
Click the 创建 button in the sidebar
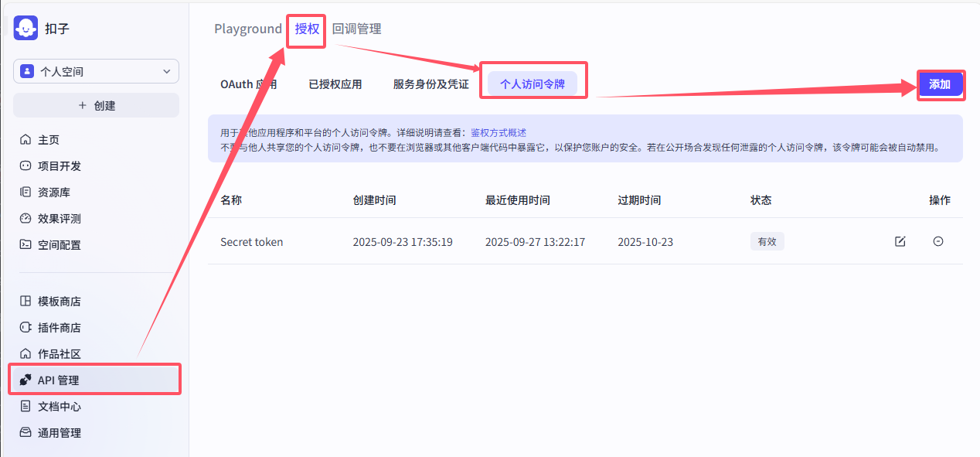96,104
